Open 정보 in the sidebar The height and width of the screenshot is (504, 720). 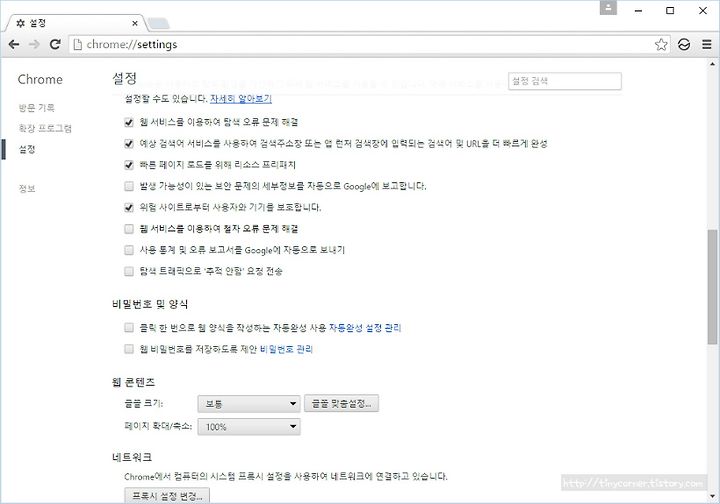point(27,189)
